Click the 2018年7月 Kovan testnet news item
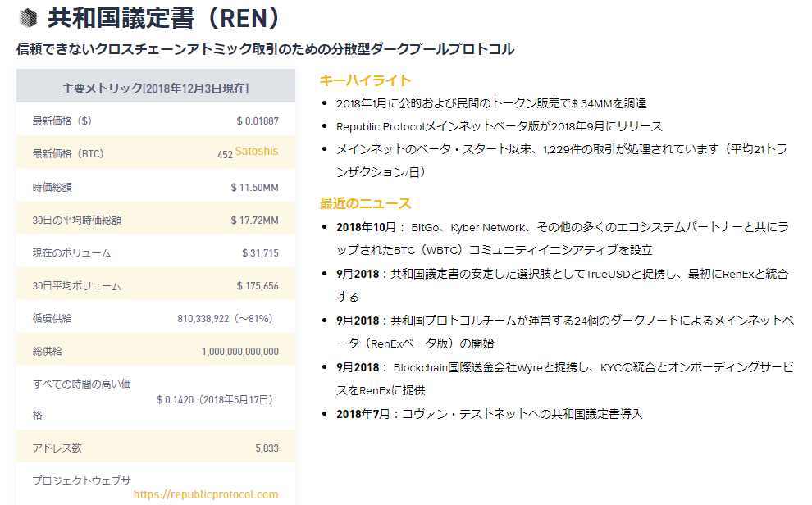Viewport: 812px width, 505px height. click(489, 414)
